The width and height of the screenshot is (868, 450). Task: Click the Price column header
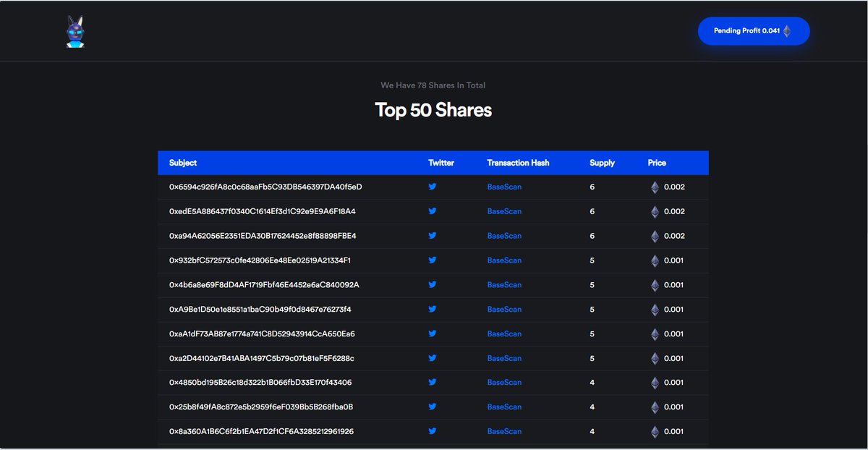657,163
